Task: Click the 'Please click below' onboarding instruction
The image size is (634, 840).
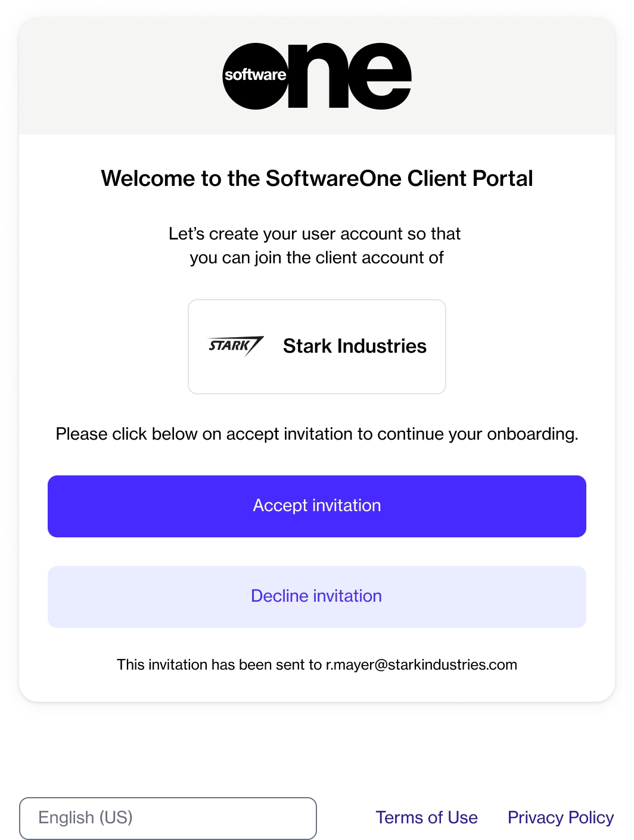Action: pyautogui.click(x=317, y=434)
